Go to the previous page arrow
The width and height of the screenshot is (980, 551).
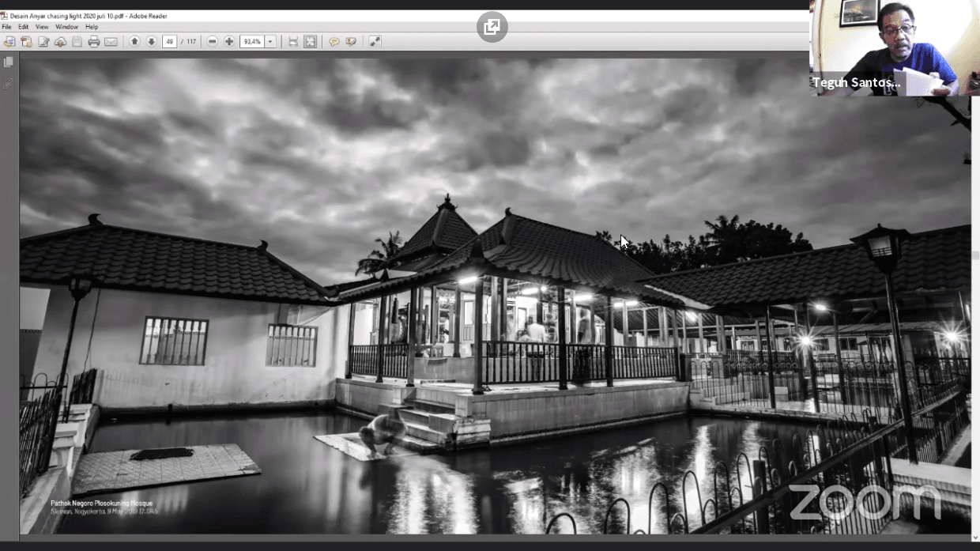pyautogui.click(x=134, y=42)
